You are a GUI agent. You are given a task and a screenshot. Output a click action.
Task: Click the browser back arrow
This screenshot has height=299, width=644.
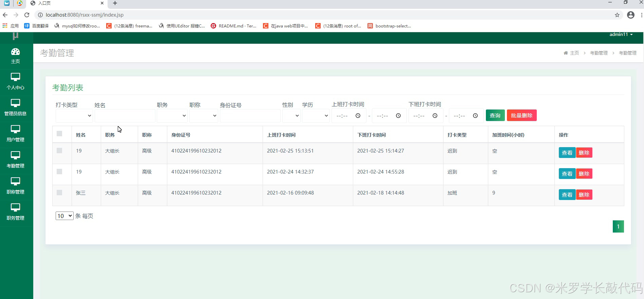(5, 15)
